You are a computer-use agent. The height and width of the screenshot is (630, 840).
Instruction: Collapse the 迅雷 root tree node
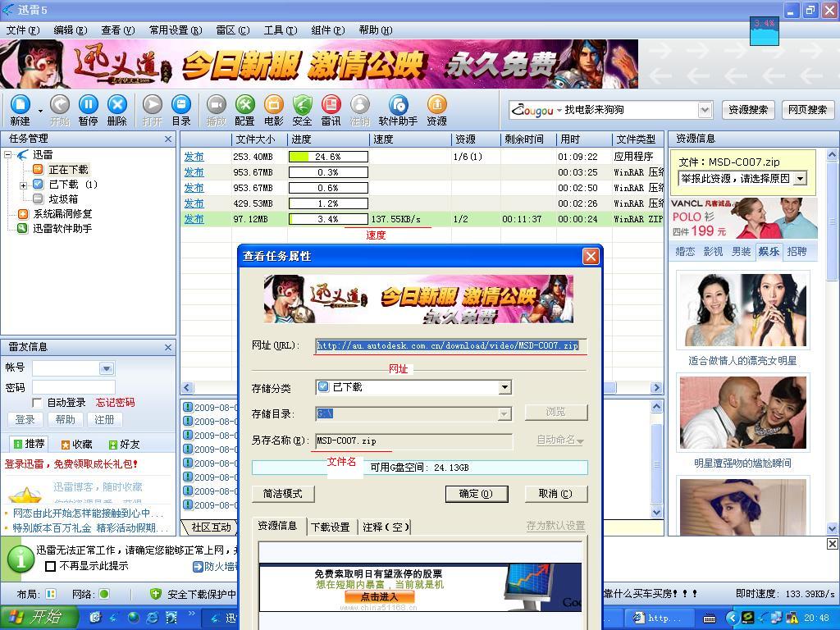click(x=7, y=155)
